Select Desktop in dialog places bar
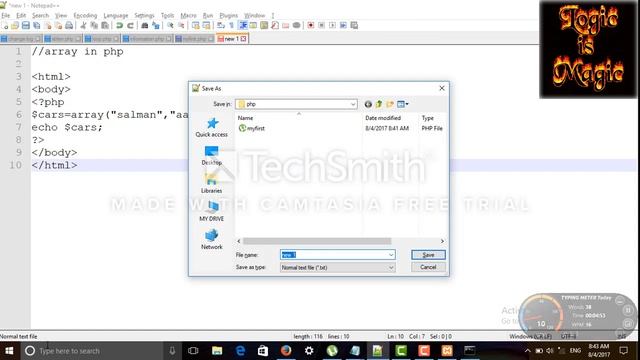The image size is (640, 360). [211, 156]
